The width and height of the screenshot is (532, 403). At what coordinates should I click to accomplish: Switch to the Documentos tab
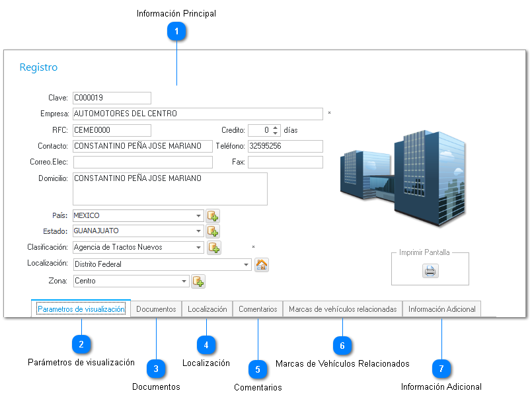pyautogui.click(x=156, y=309)
